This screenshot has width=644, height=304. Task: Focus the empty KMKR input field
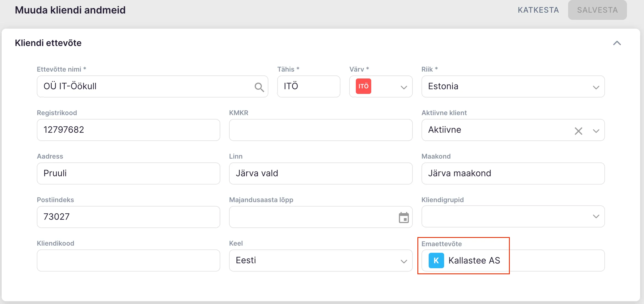[320, 130]
